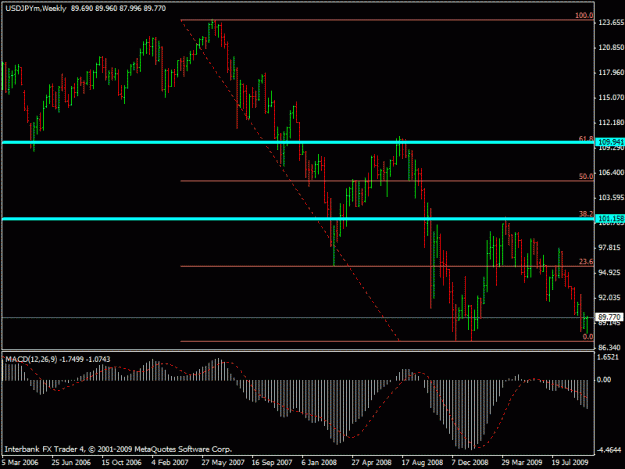Click the 117.960 price axis value
The height and width of the screenshot is (469, 625).
coord(611,73)
